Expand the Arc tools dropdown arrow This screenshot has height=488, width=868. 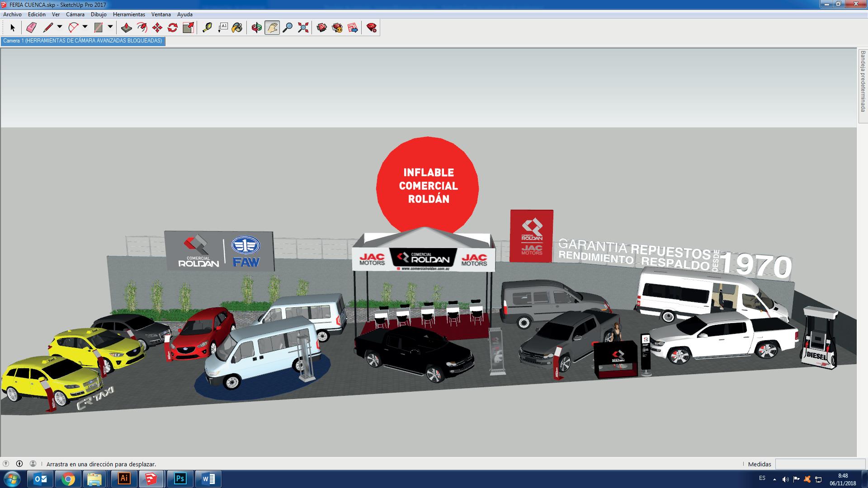click(x=85, y=27)
